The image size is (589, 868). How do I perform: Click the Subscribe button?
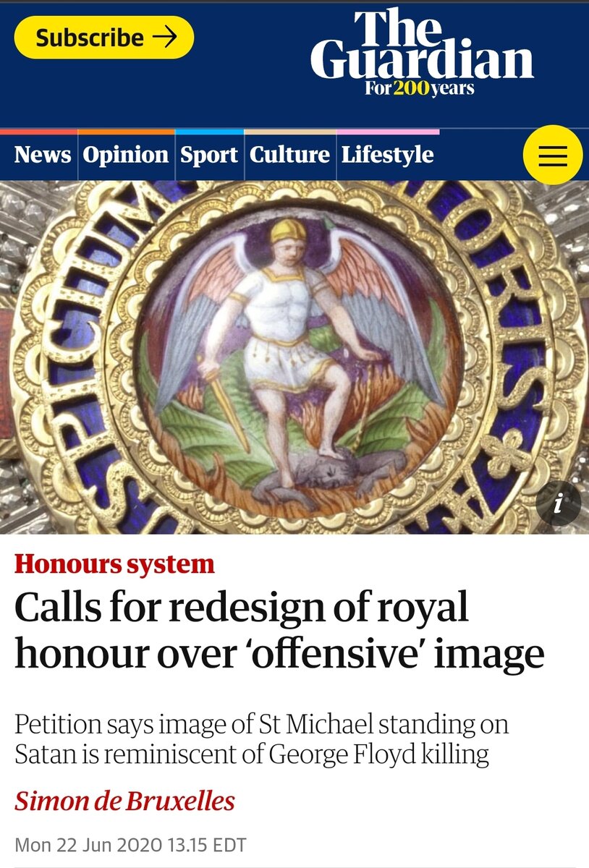tap(104, 38)
